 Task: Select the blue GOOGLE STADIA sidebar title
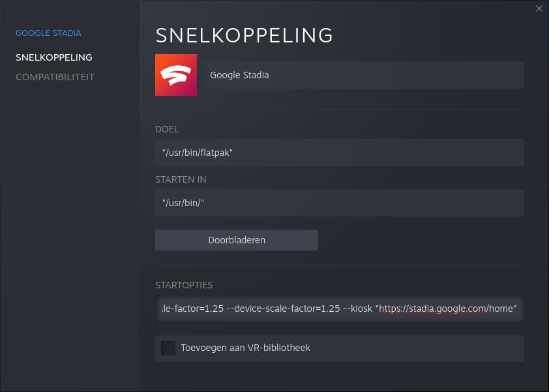pos(48,33)
